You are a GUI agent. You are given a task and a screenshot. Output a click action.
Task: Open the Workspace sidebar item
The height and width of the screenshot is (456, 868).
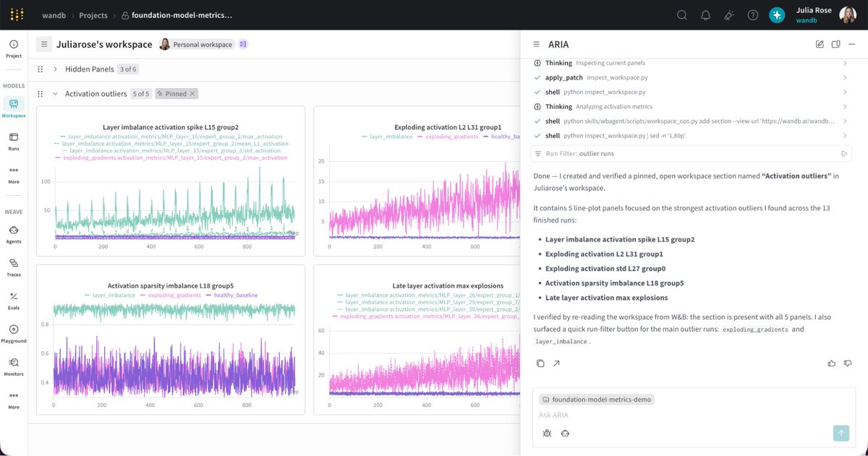[14, 108]
